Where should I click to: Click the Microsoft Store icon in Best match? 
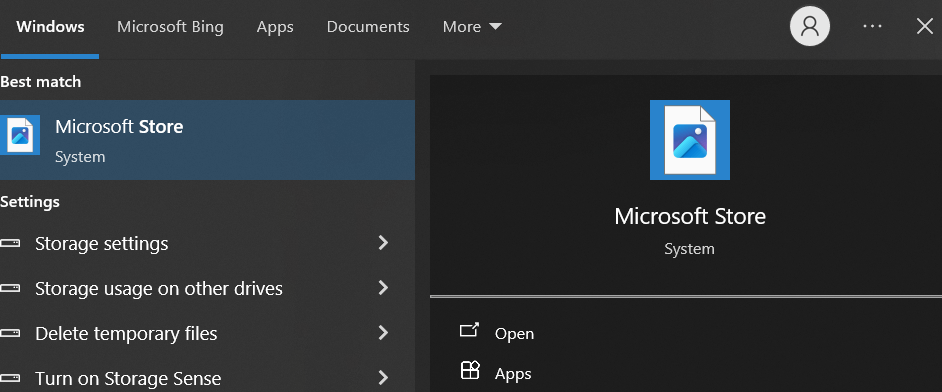point(20,135)
